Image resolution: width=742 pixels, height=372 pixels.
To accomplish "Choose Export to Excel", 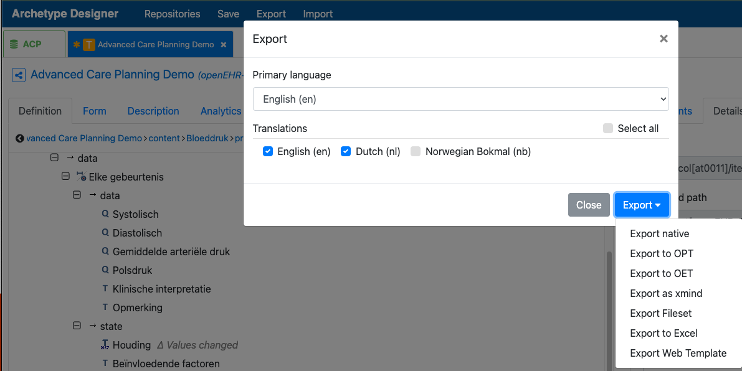I will (663, 333).
